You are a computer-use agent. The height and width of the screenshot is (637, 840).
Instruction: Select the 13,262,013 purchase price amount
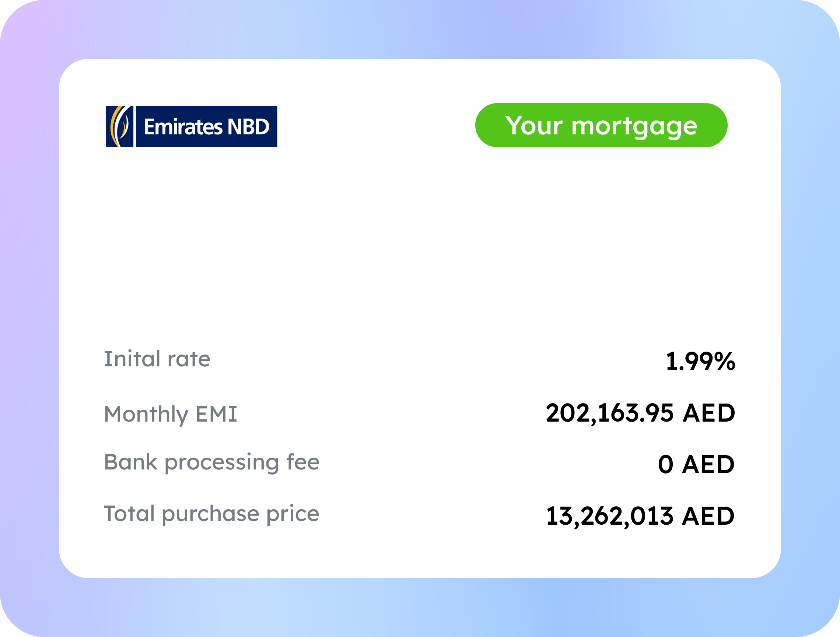610,517
